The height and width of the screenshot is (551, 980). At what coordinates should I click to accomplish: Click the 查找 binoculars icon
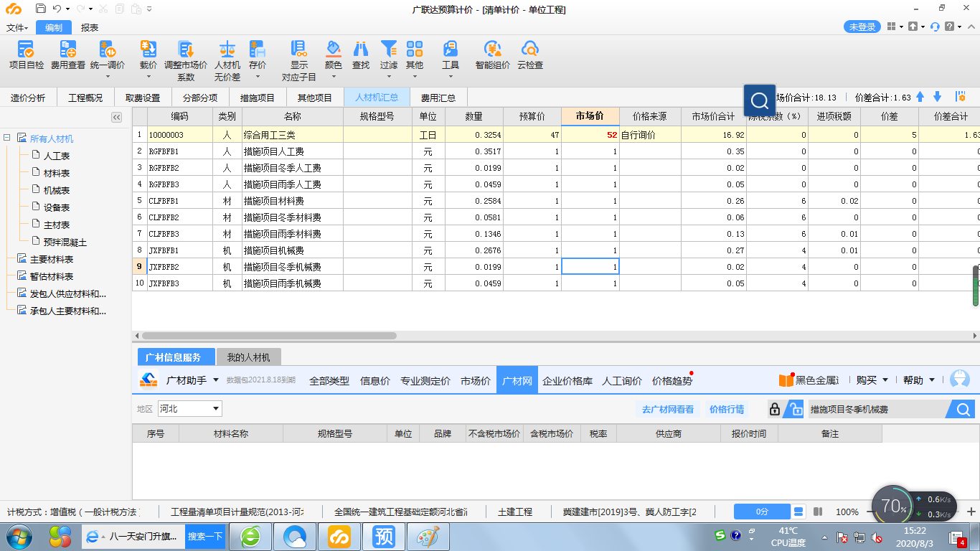pyautogui.click(x=361, y=49)
